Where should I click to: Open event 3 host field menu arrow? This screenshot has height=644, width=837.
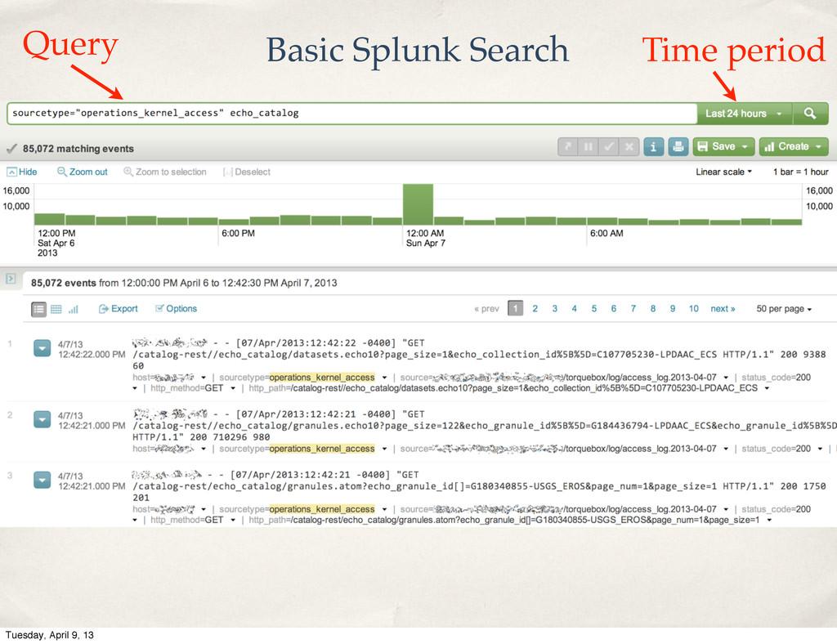[x=203, y=509]
